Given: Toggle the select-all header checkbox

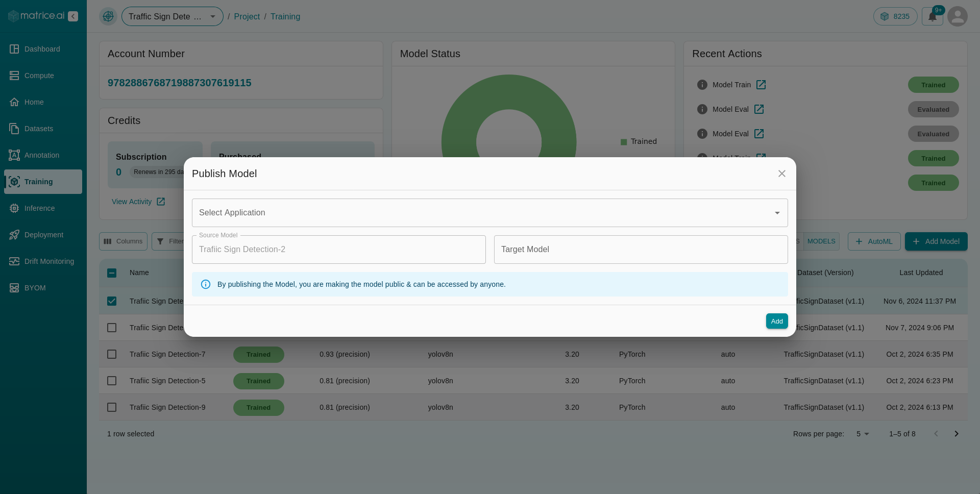Looking at the screenshot, I should click(112, 273).
